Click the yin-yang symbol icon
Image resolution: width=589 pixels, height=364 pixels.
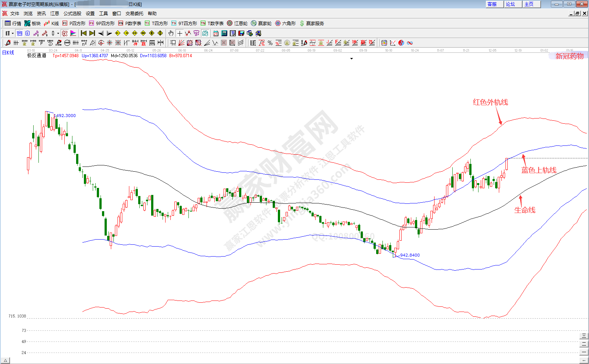(401, 43)
